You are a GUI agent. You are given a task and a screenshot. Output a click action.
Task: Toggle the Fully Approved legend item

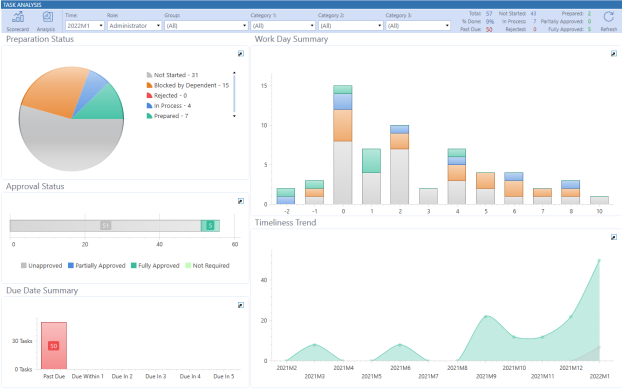point(155,265)
